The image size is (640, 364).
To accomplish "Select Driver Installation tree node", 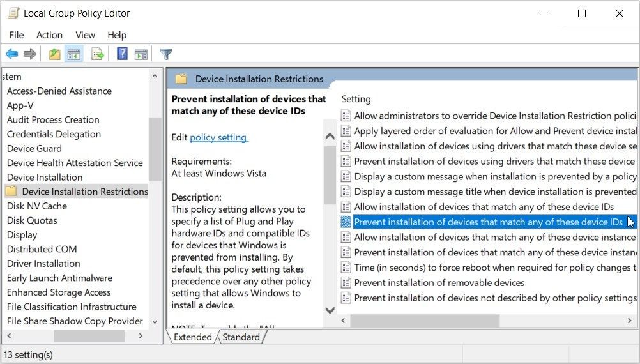I will (43, 264).
